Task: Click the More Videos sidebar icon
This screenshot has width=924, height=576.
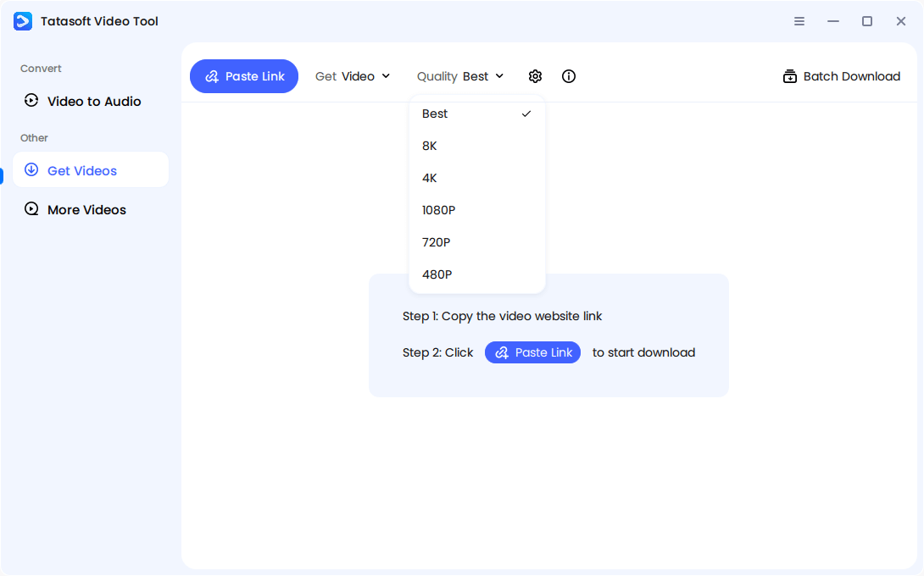Action: pyautogui.click(x=31, y=209)
